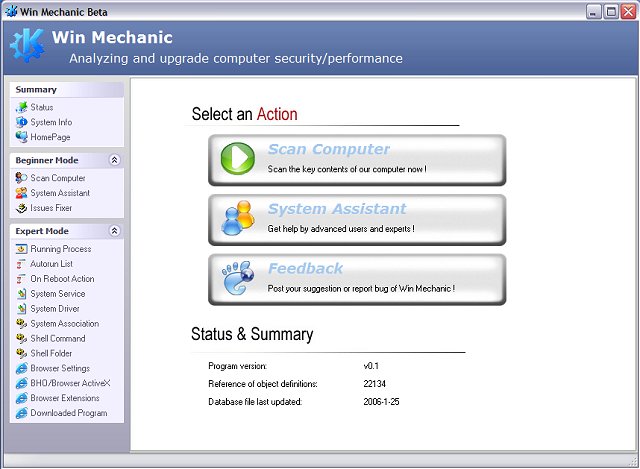Collapse the Beginner Mode section
Image resolution: width=640 pixels, height=469 pixels.
tap(115, 160)
